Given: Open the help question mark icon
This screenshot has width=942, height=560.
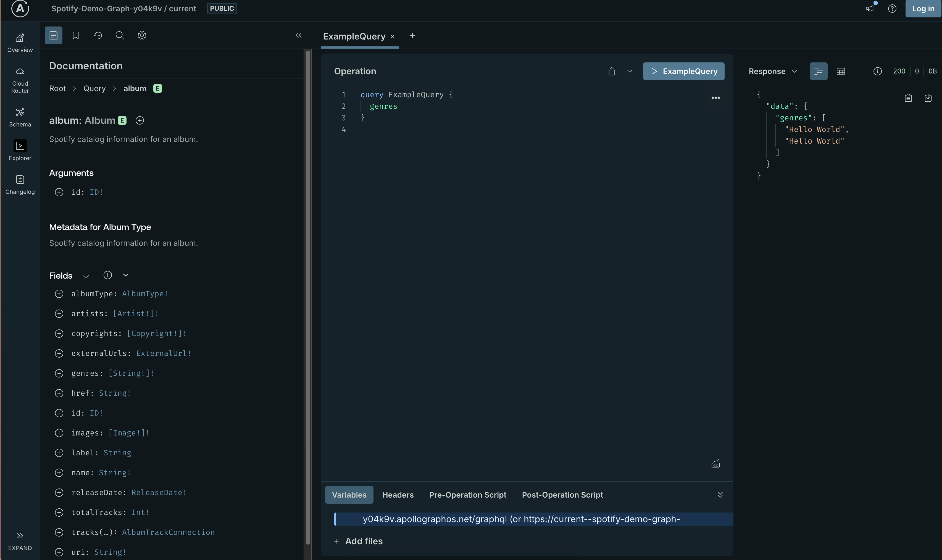Looking at the screenshot, I should pos(892,8).
